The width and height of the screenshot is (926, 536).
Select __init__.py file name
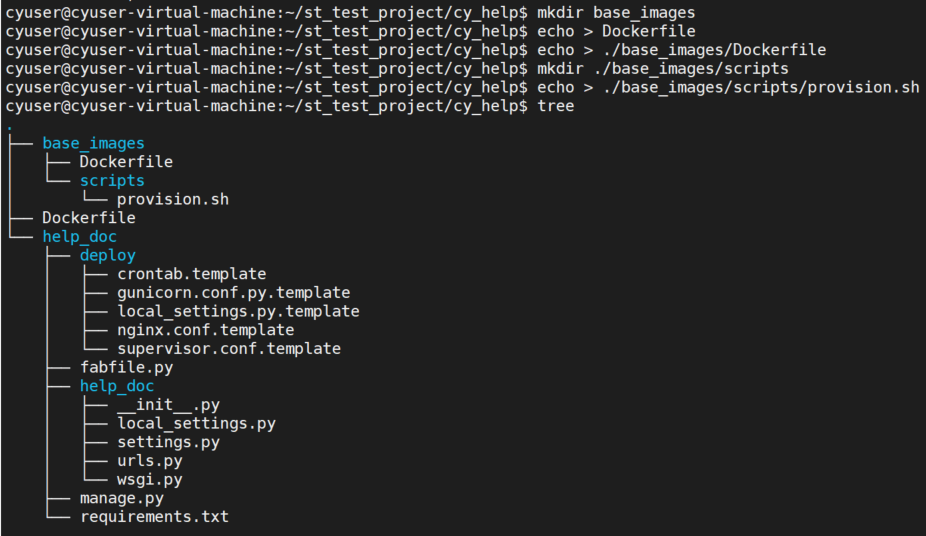pos(168,405)
